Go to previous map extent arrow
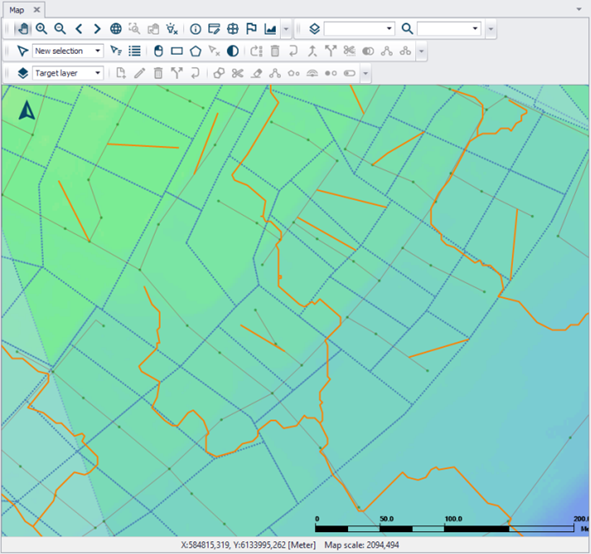 (79, 29)
